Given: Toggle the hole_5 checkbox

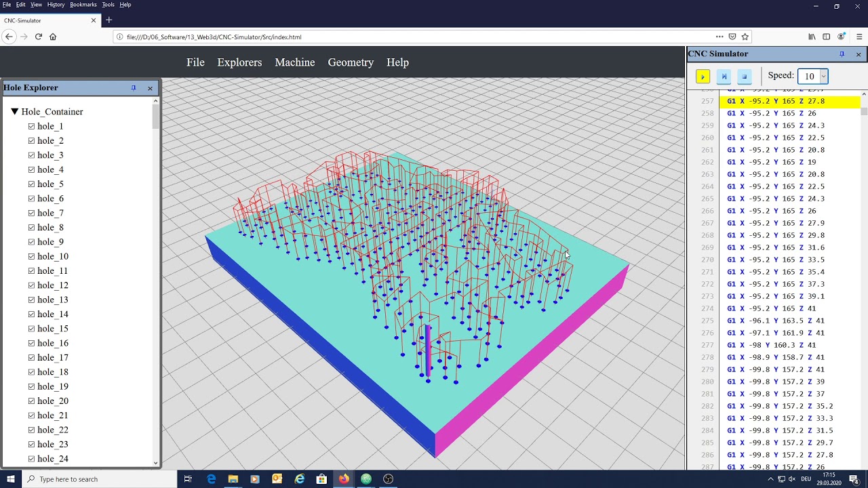Looking at the screenshot, I should 32,184.
